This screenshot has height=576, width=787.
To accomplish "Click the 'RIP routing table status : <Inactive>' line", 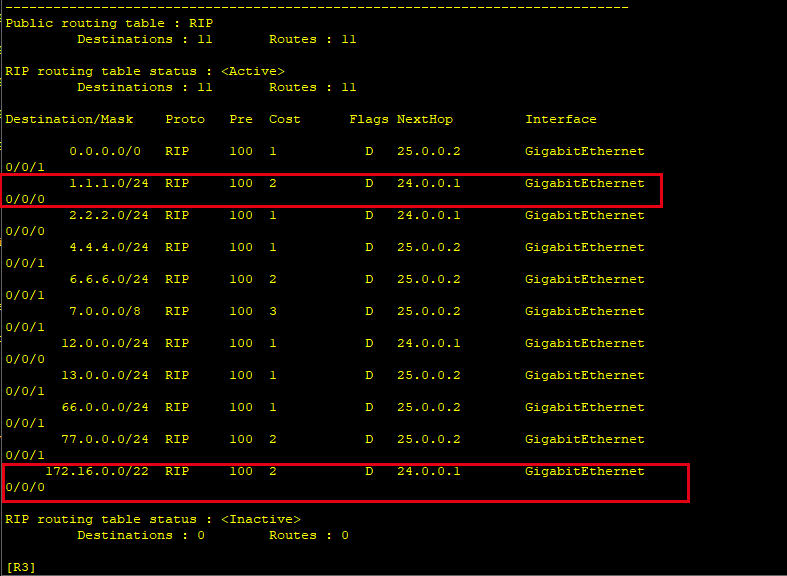I will pyautogui.click(x=153, y=519).
